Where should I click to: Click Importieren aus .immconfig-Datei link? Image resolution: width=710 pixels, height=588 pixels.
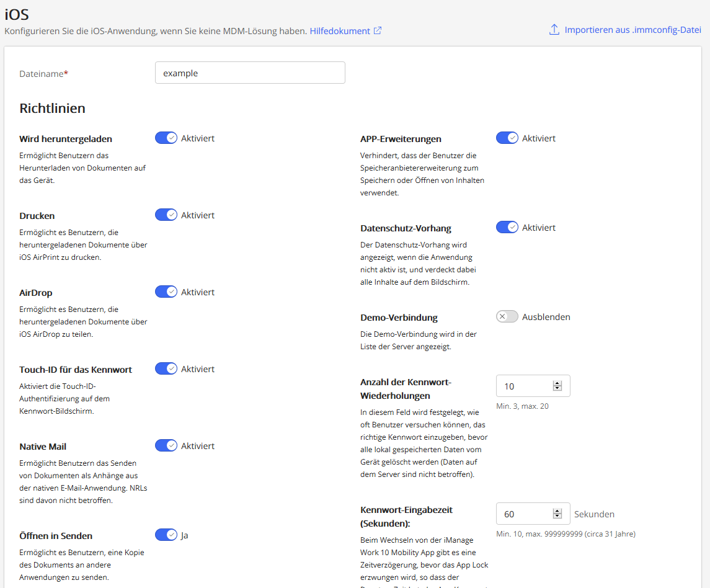coord(632,30)
